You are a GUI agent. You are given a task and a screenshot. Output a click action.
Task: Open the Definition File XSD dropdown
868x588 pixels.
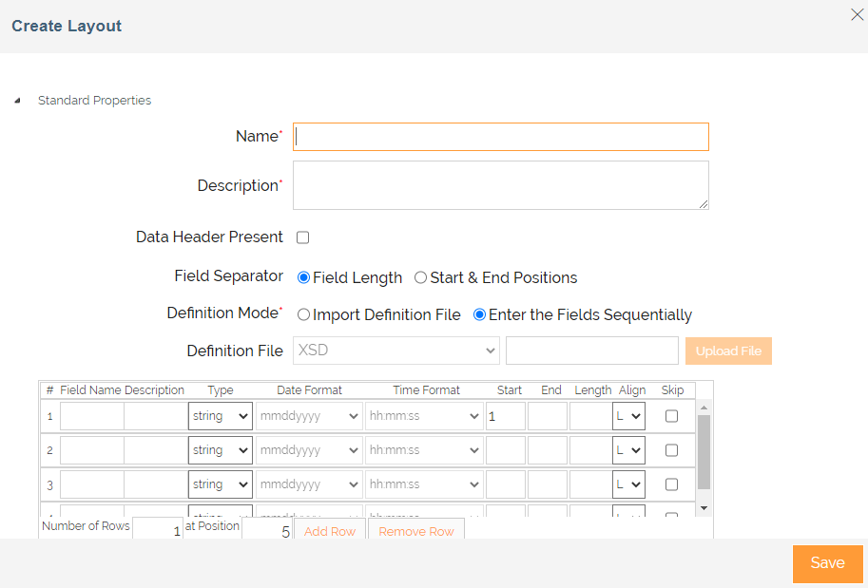click(x=396, y=351)
